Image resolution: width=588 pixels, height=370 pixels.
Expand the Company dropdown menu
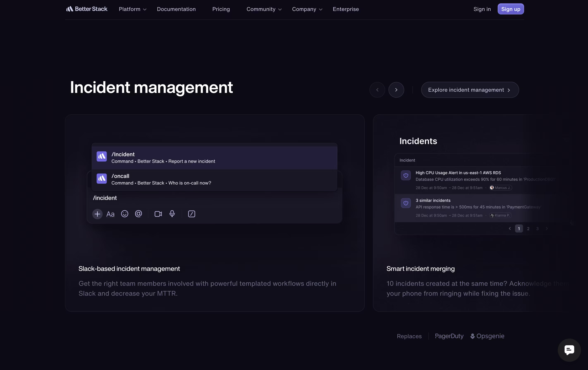click(307, 9)
